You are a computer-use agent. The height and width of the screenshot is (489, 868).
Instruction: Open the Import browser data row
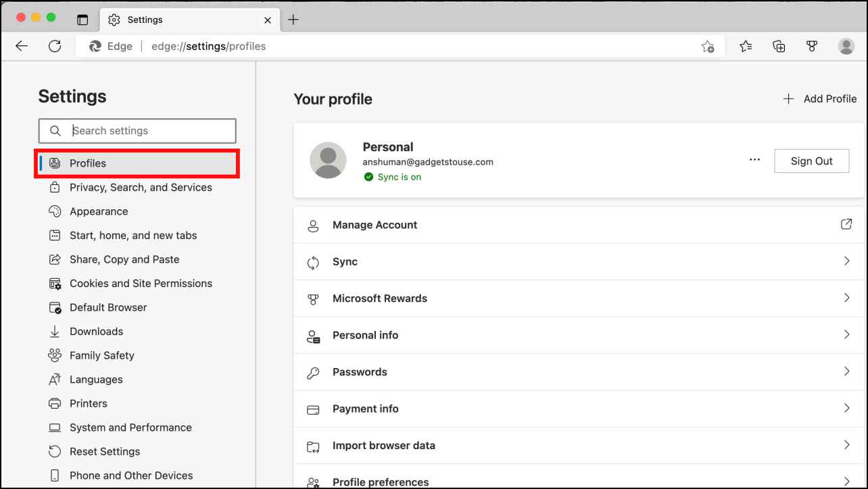click(578, 446)
